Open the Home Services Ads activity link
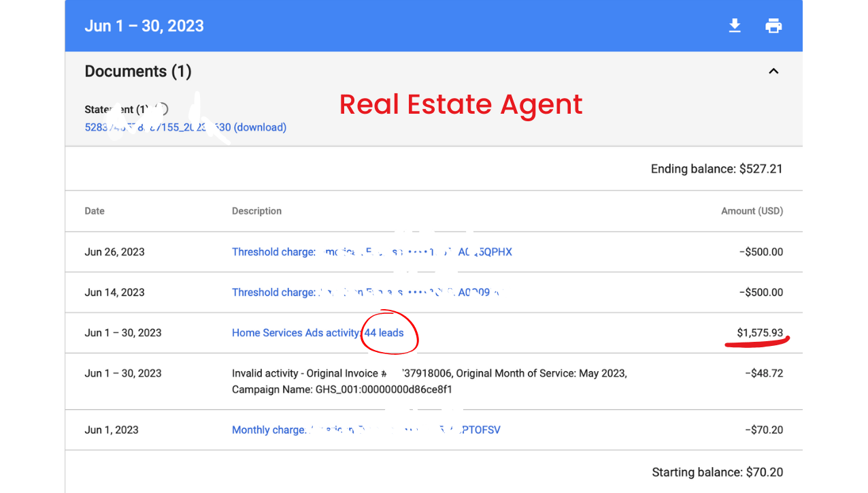Image resolution: width=868 pixels, height=493 pixels. (x=317, y=333)
